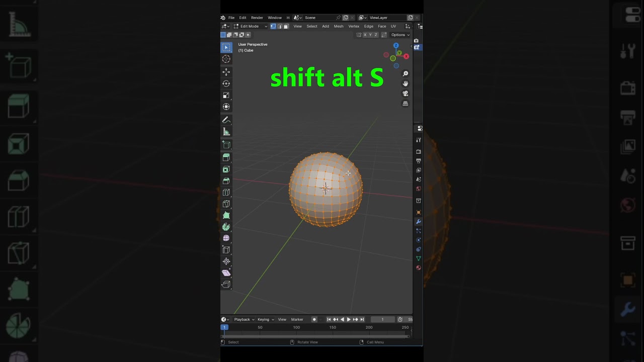Jump to the timeline end frame
Screen dimensions: 644x362
tap(362, 319)
